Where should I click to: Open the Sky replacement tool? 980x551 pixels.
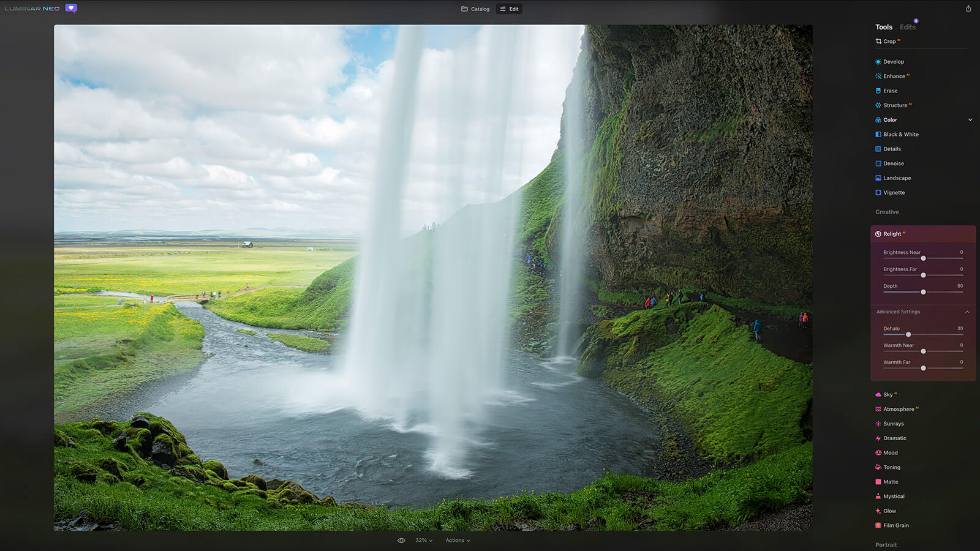[888, 395]
